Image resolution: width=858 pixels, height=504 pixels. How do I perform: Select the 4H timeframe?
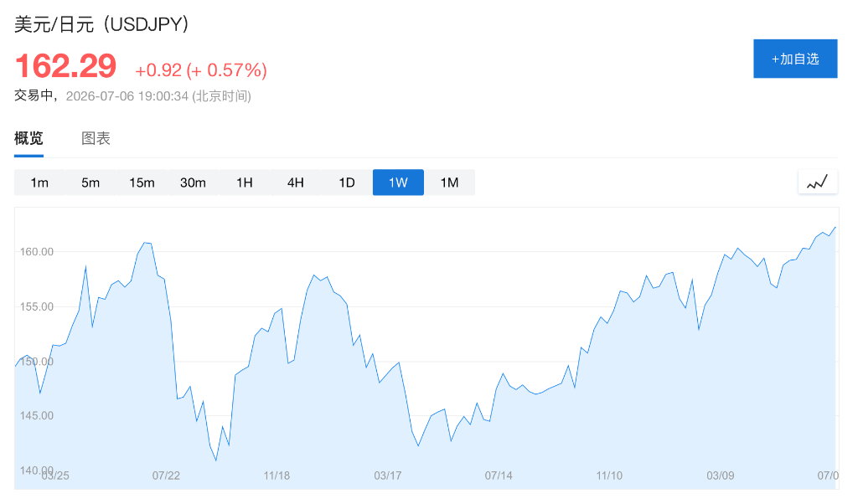click(296, 183)
